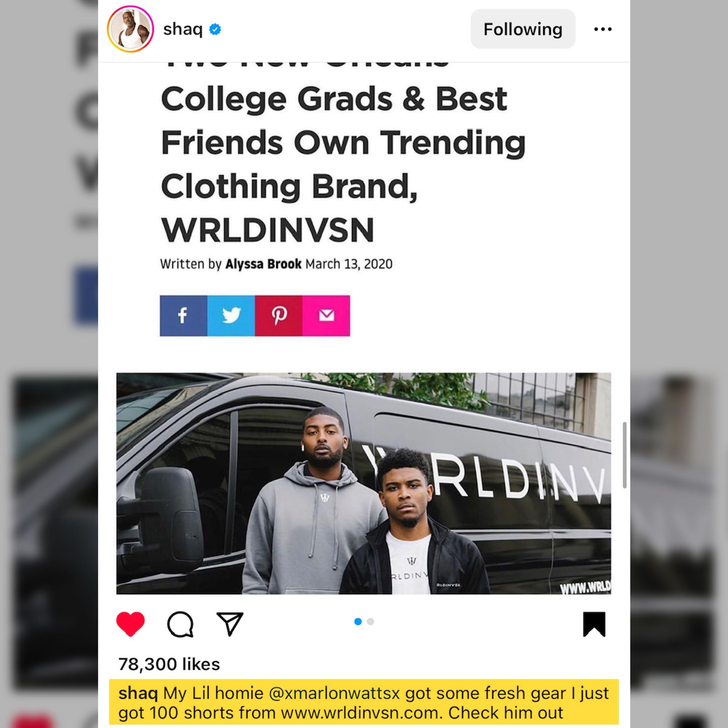Image resolution: width=728 pixels, height=728 pixels.
Task: Open comments with the speech bubble icon
Action: [x=180, y=624]
